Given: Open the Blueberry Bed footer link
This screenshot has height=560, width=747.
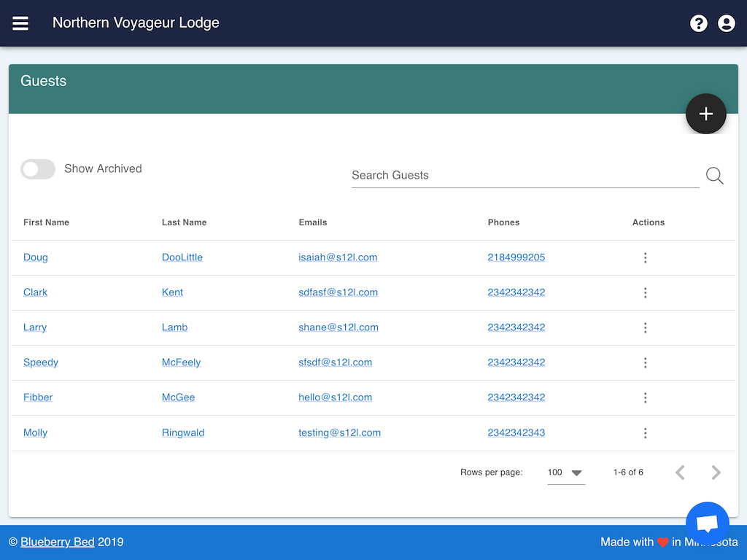Looking at the screenshot, I should (57, 542).
